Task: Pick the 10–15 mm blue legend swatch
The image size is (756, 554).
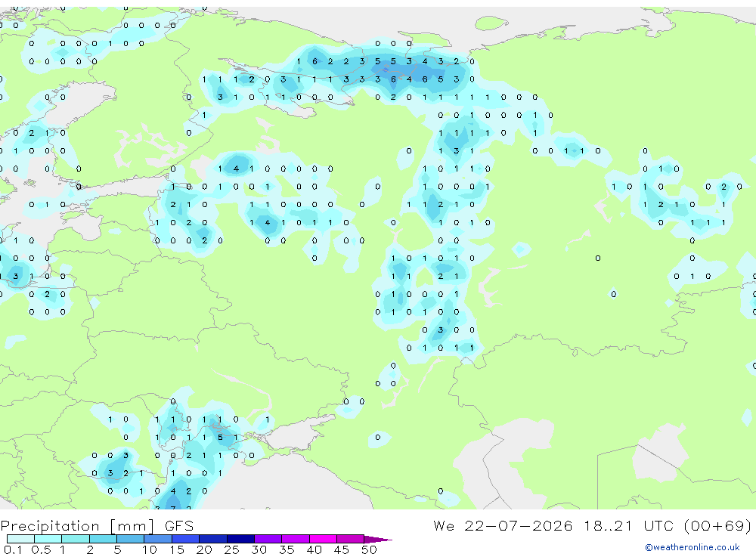Action: (158, 539)
